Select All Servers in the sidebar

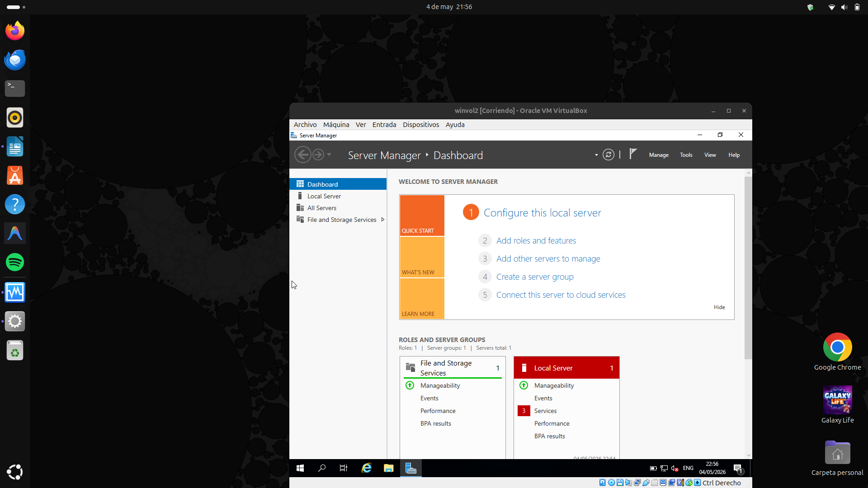point(338,207)
